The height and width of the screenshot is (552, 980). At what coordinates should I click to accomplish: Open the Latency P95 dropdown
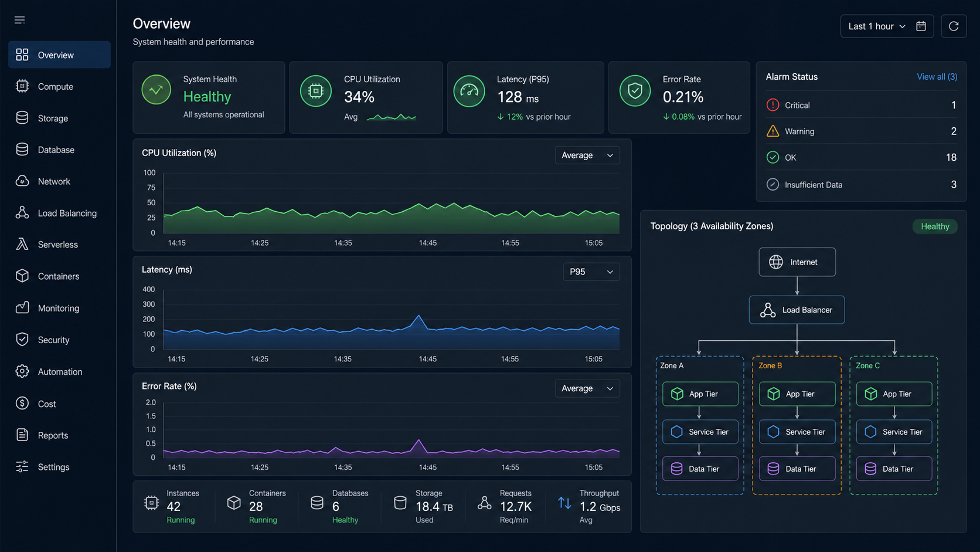(x=591, y=272)
